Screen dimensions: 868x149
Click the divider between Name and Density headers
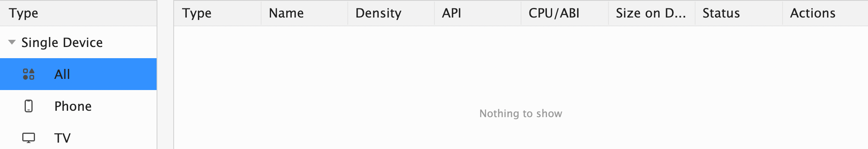(x=348, y=13)
